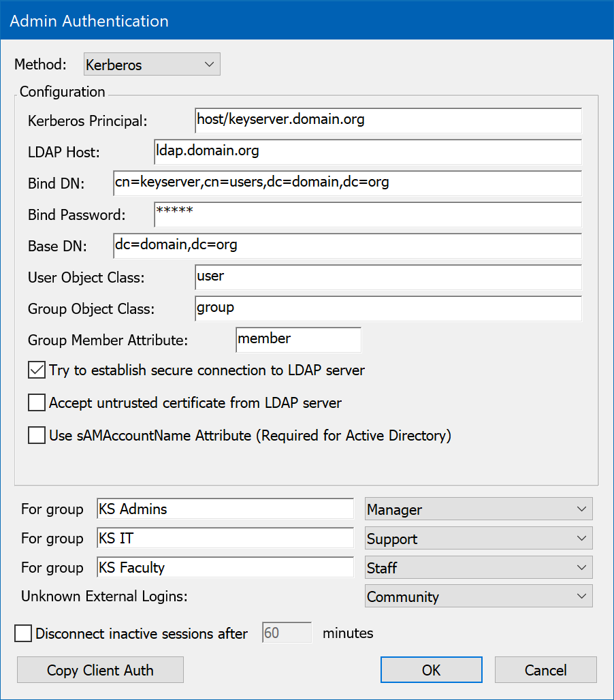Click the Kerberos Principal text field

pyautogui.click(x=387, y=121)
